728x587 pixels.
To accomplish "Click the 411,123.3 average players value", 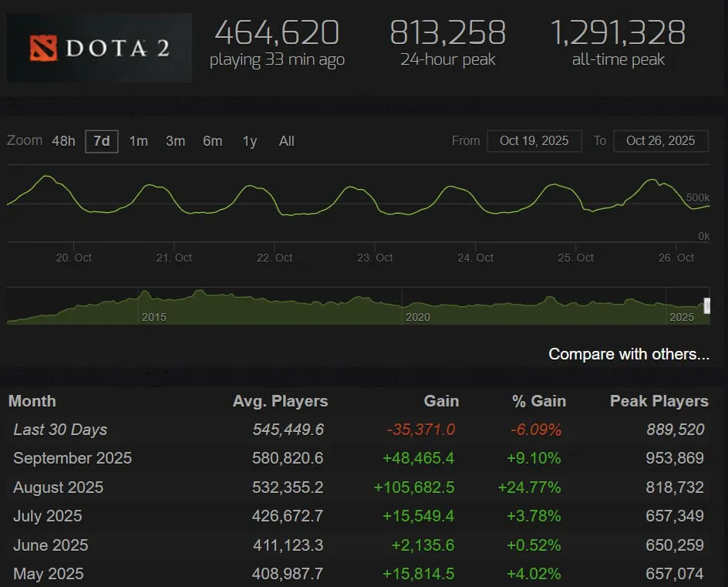I will pyautogui.click(x=288, y=545).
